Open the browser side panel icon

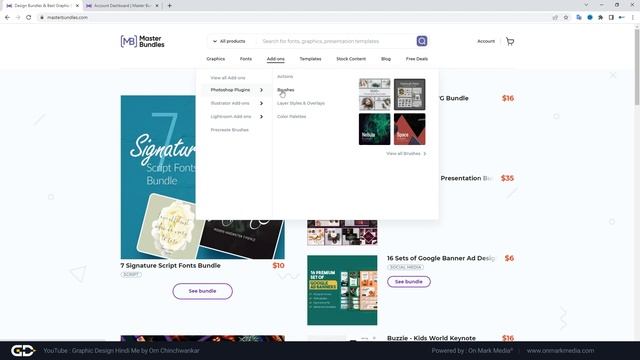611,18
